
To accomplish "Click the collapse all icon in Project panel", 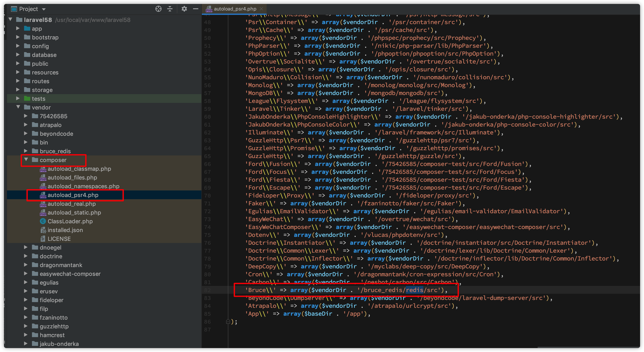I will pyautogui.click(x=170, y=9).
